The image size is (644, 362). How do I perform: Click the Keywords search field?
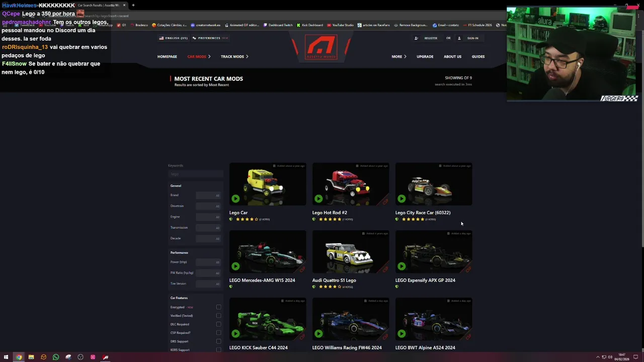pyautogui.click(x=196, y=174)
